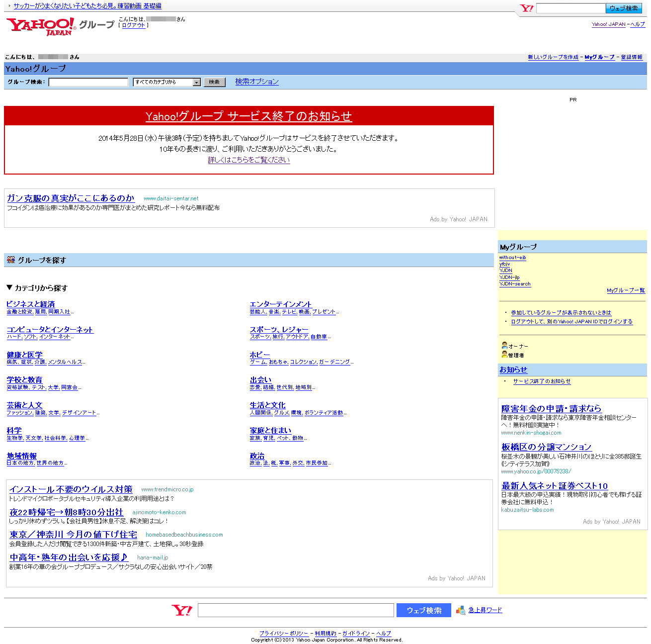Image resolution: width=651 pixels, height=644 pixels.
Task: Click the bottom web search input field
Action: coord(296,610)
